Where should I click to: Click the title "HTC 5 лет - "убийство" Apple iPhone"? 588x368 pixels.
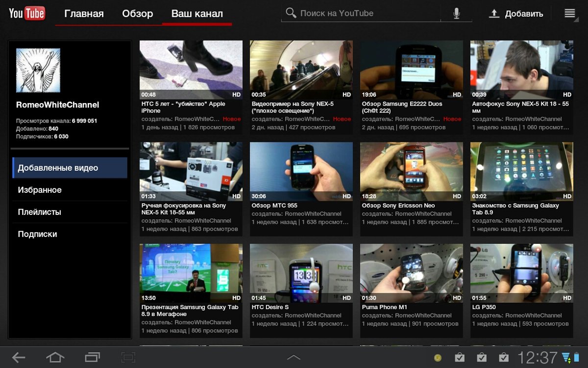click(184, 107)
